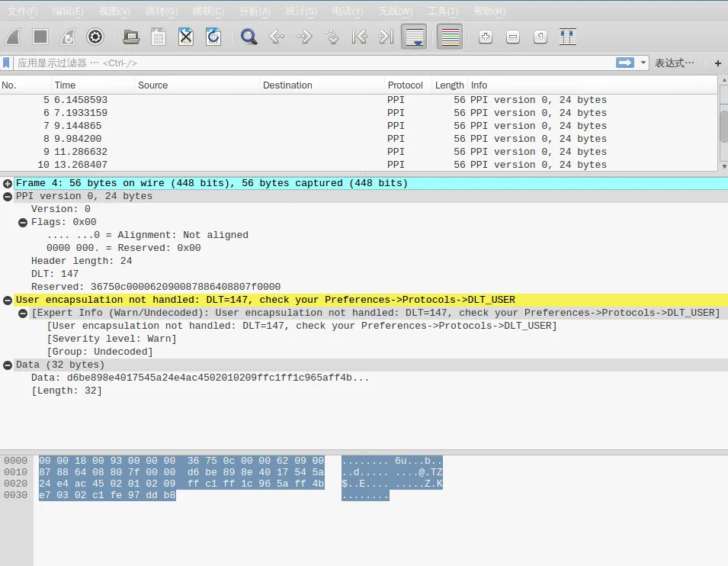Click the start capture shark fin icon
This screenshot has height=566, width=728.
click(14, 37)
